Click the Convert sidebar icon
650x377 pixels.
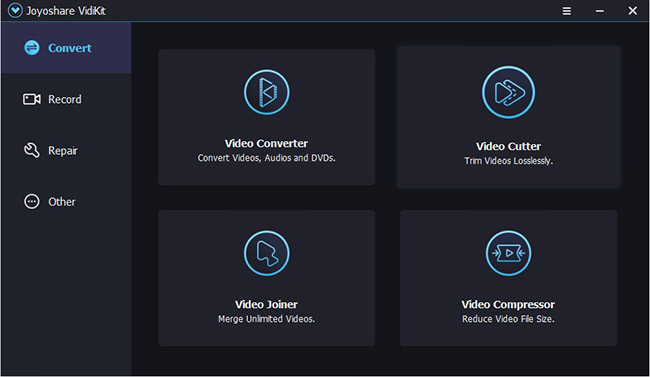click(32, 48)
